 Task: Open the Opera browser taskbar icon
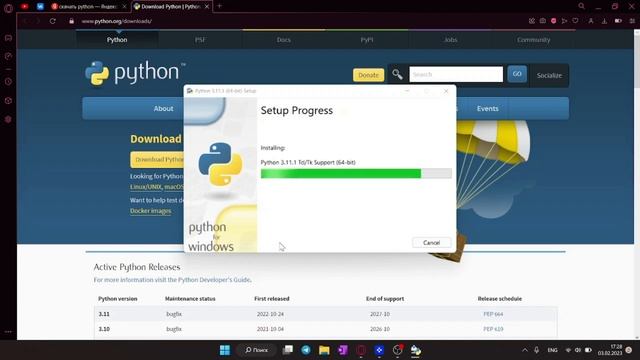click(361, 350)
